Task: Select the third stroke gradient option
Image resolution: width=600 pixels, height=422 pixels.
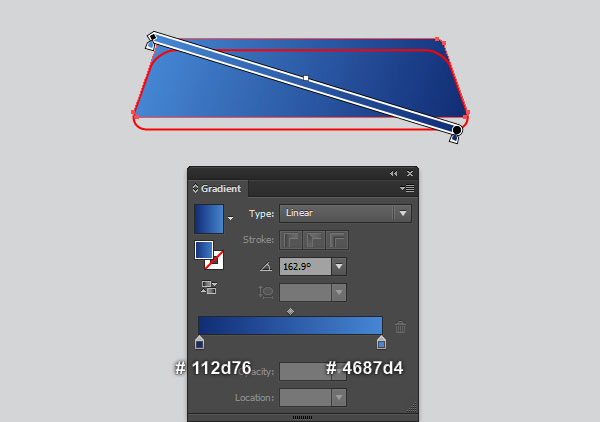Action: (337, 240)
